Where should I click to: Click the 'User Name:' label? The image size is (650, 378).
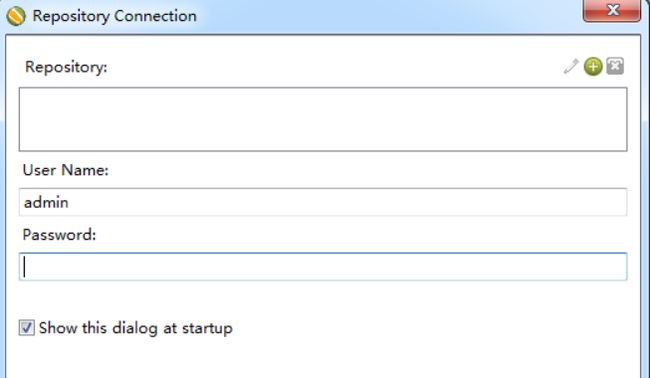click(x=65, y=170)
